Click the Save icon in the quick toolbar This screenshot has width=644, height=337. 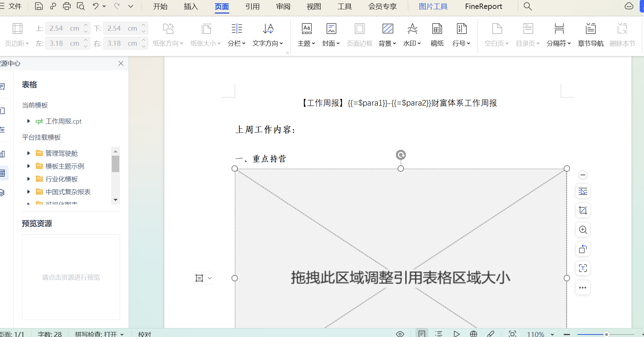[39, 6]
